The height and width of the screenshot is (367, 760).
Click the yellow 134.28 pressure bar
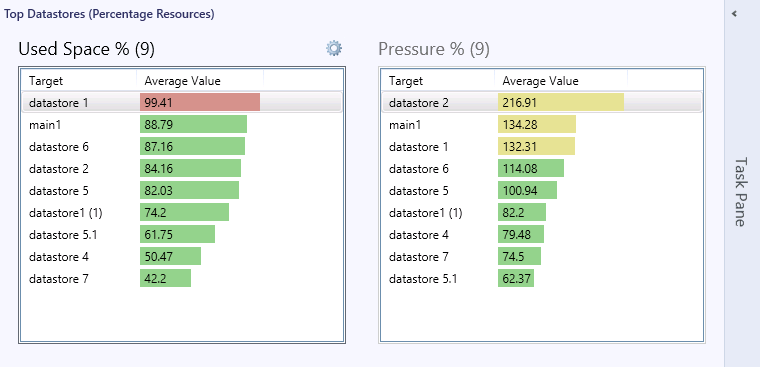pos(537,124)
